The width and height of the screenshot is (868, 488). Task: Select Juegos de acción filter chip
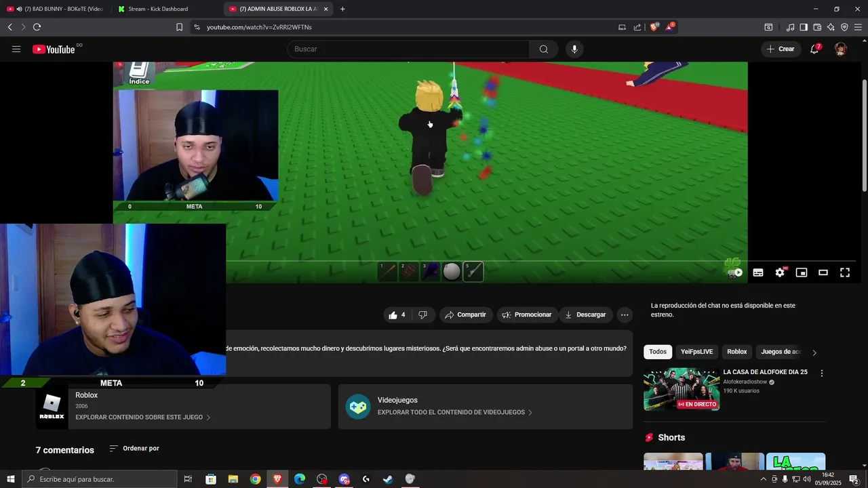click(x=781, y=352)
